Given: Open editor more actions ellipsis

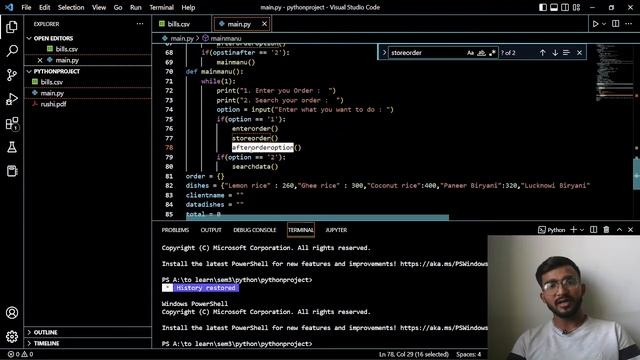Looking at the screenshot, I should (629, 24).
